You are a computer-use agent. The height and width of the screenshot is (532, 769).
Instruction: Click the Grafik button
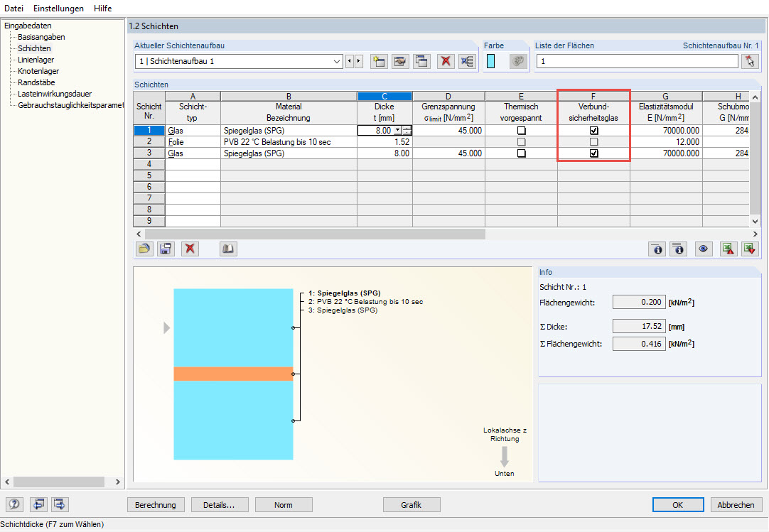(411, 504)
